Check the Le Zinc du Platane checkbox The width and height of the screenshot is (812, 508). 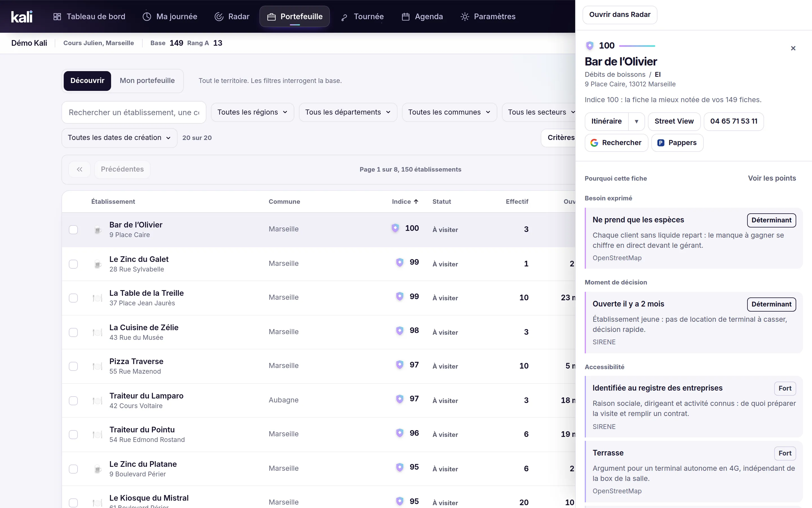(73, 469)
